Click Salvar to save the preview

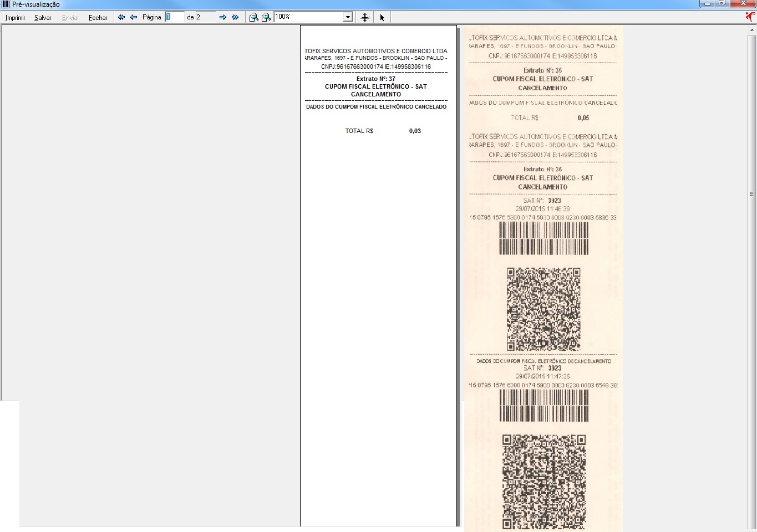point(43,18)
